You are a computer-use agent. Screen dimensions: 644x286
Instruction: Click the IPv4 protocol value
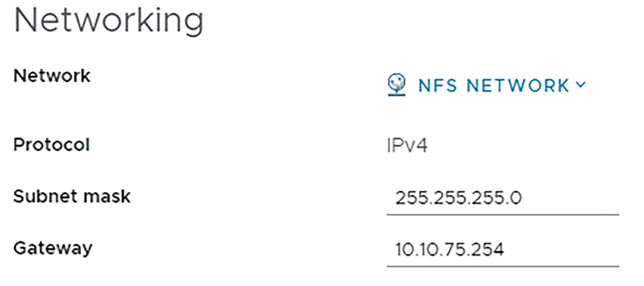point(407,146)
